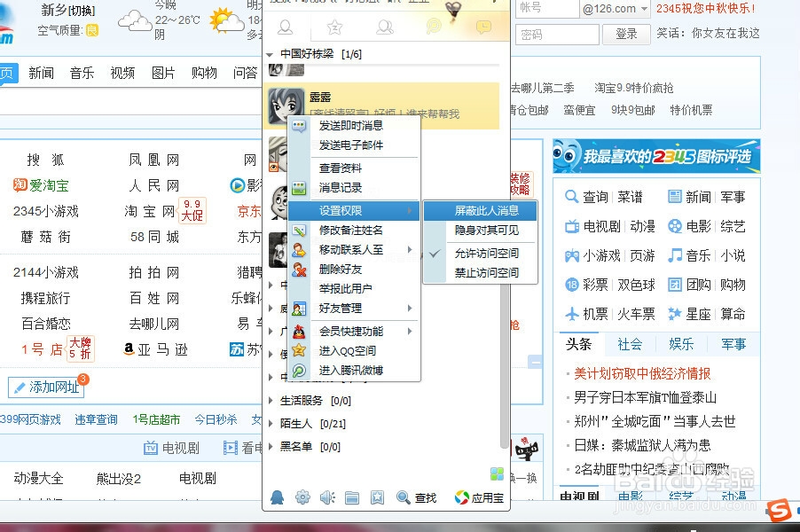Switch to the QQ Zone star tab icon

[334, 27]
